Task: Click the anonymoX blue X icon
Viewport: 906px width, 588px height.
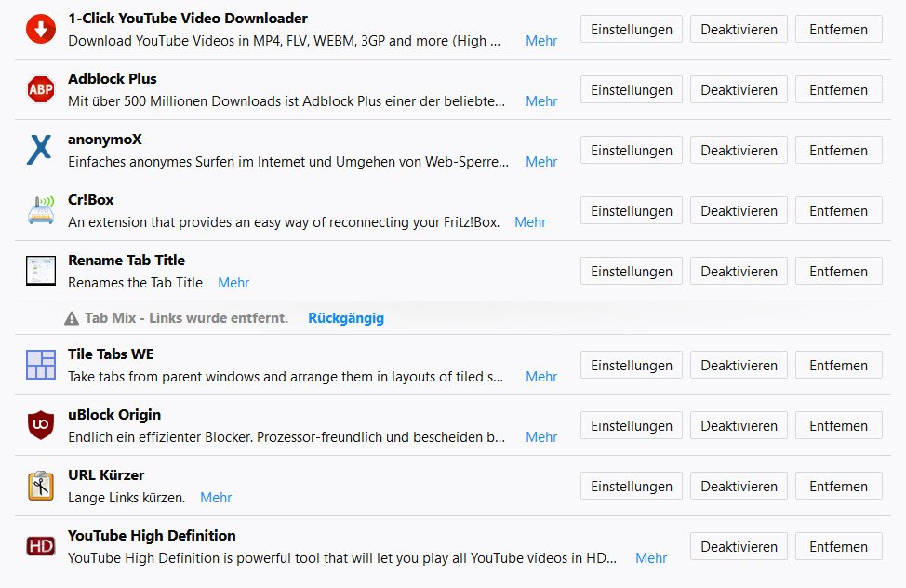Action: click(40, 150)
